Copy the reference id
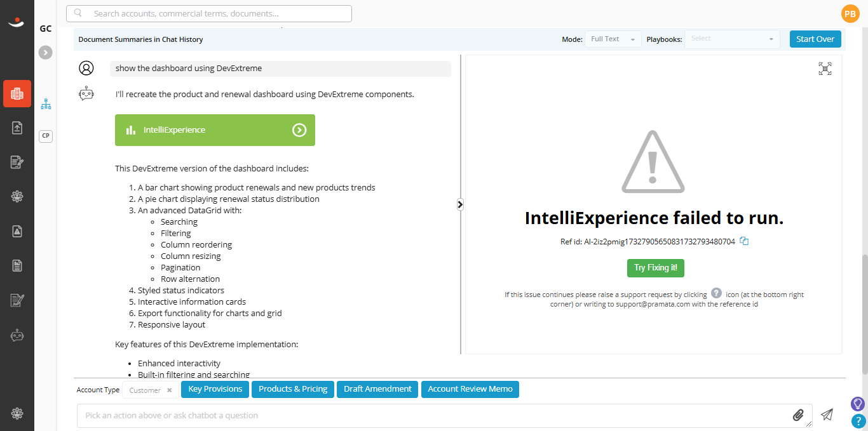The height and width of the screenshot is (431, 868). 744,241
